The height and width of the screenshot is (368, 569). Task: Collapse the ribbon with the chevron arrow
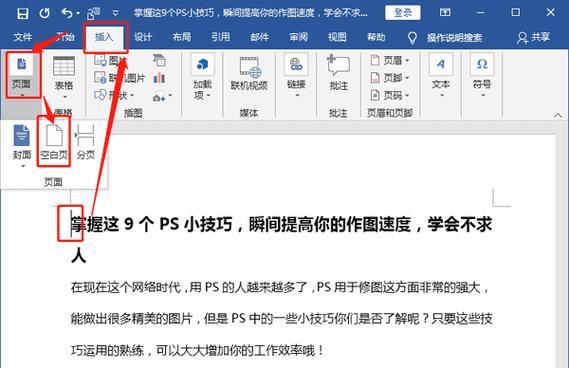click(558, 115)
